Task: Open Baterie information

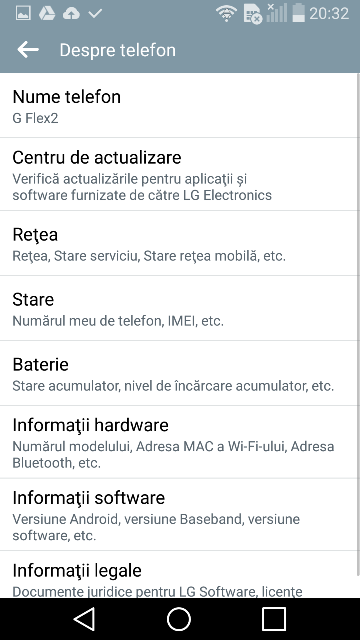Action: coord(180,373)
